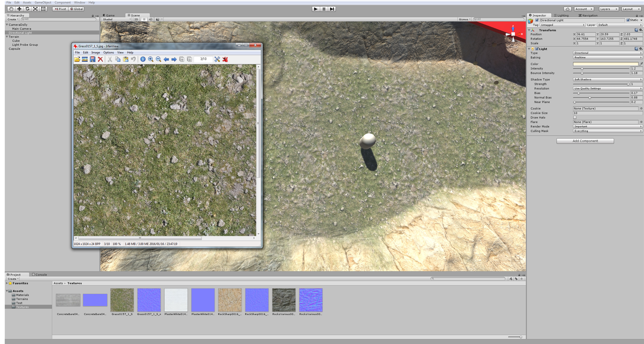Viewport: 644px width, 344px height.
Task: Enable the Draw Halo checkbox
Action: (x=575, y=117)
